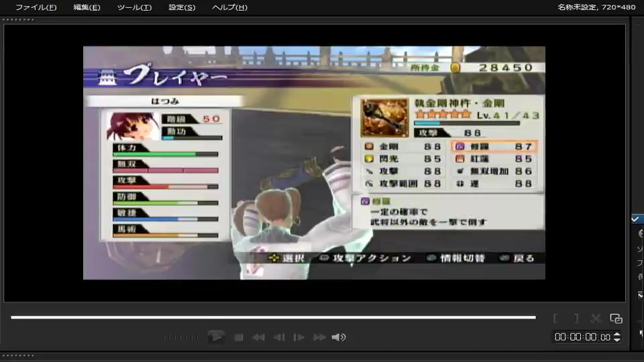644x362 pixels.
Task: Click the tick-mark strip left of the Play button
Action: point(180,337)
